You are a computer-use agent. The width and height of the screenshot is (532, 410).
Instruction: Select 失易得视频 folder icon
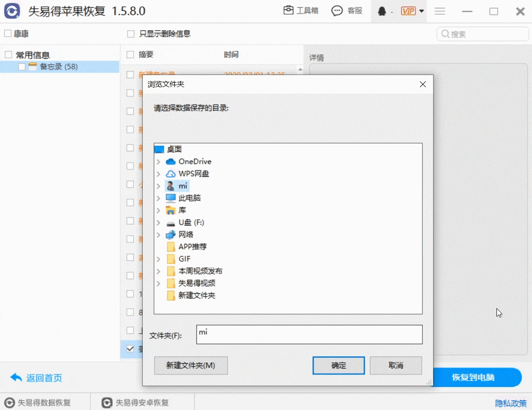point(171,283)
